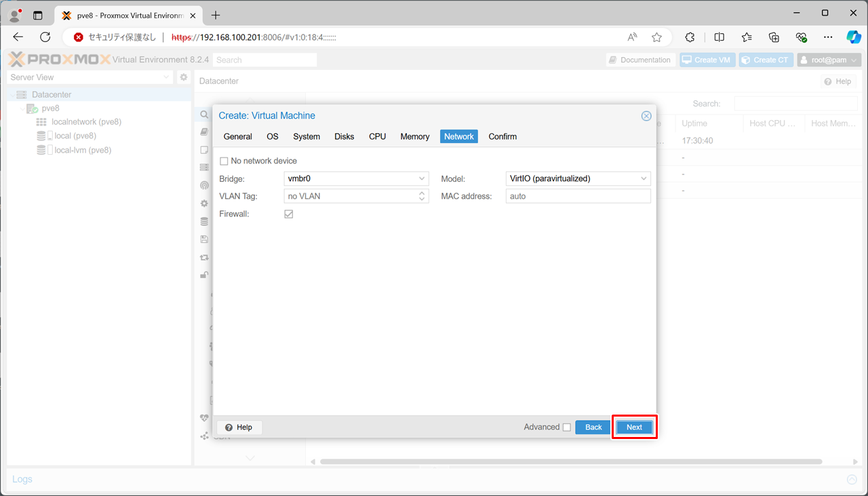Screen dimensions: 868x496
Task: Enable the No network device checkbox
Action: pos(224,161)
